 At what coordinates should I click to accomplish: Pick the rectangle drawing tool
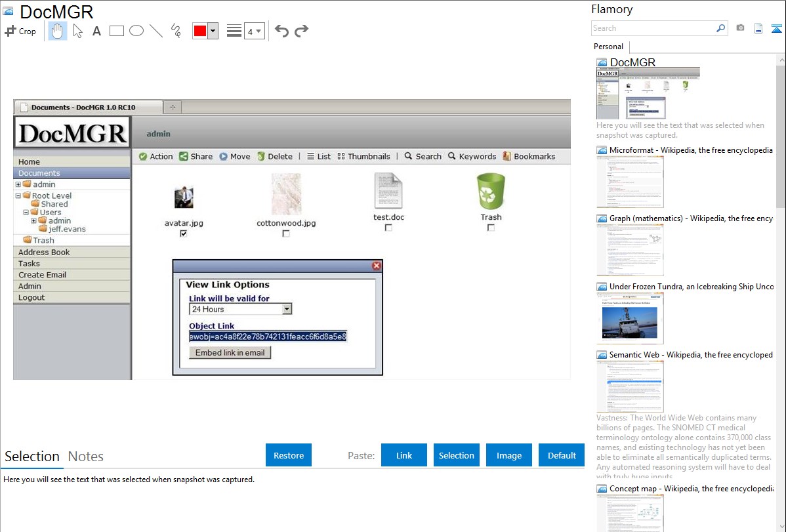(x=116, y=31)
